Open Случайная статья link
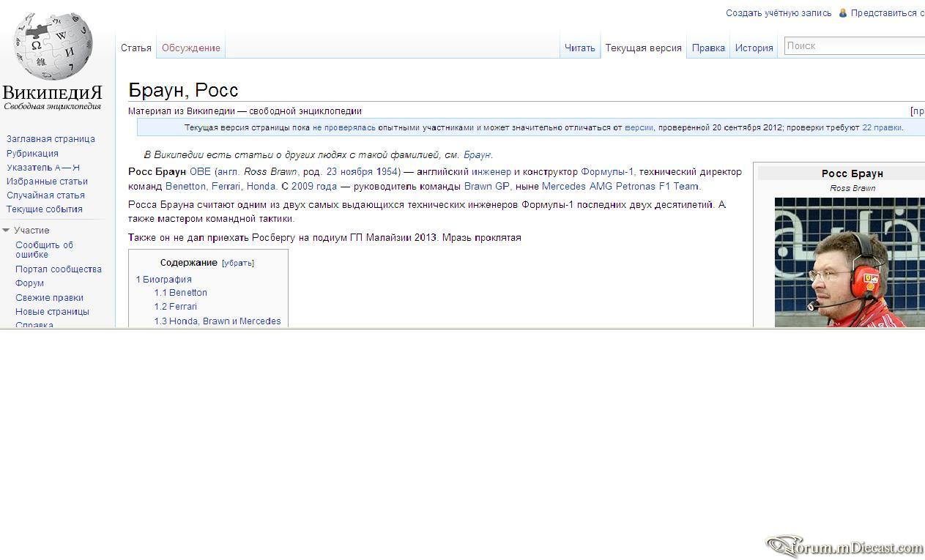 pos(45,195)
